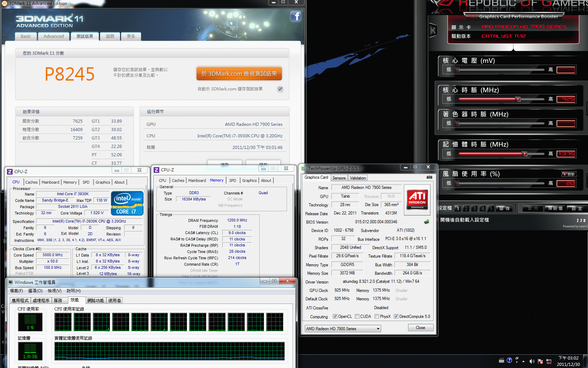This screenshot has width=588, height=368.
Task: Switch to the 更多 tab in 3DMark 11
Action: click(131, 36)
